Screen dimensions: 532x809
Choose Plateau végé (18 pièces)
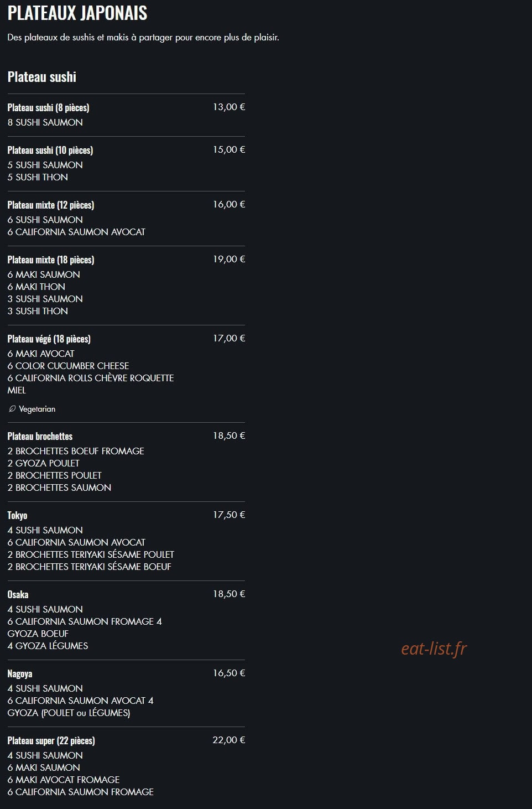pyautogui.click(x=126, y=374)
